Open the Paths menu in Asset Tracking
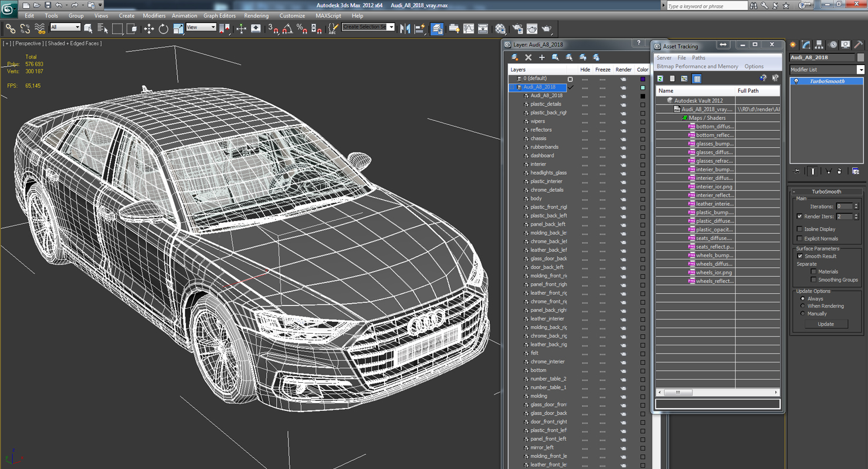868x469 pixels. tap(699, 58)
